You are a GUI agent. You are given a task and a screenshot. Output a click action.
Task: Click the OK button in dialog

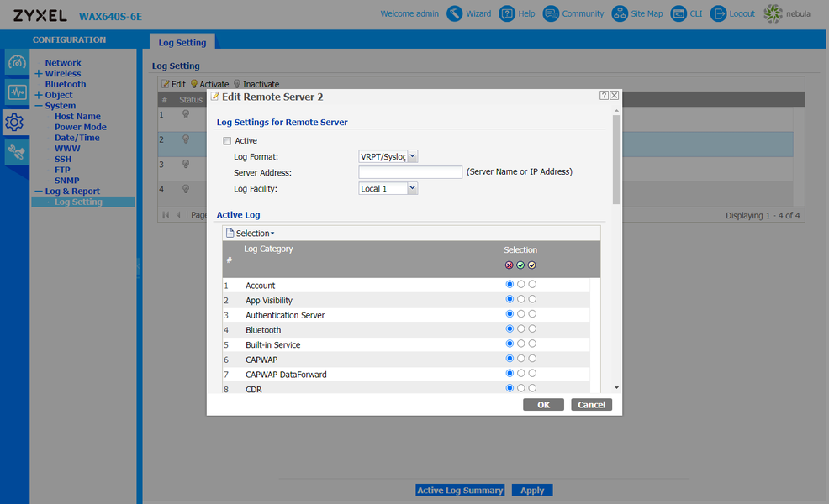[543, 405]
